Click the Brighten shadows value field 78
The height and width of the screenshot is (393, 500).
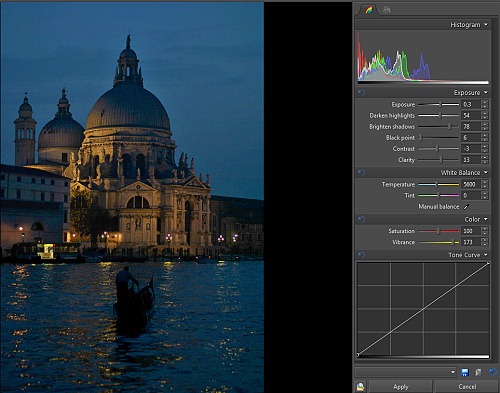471,126
